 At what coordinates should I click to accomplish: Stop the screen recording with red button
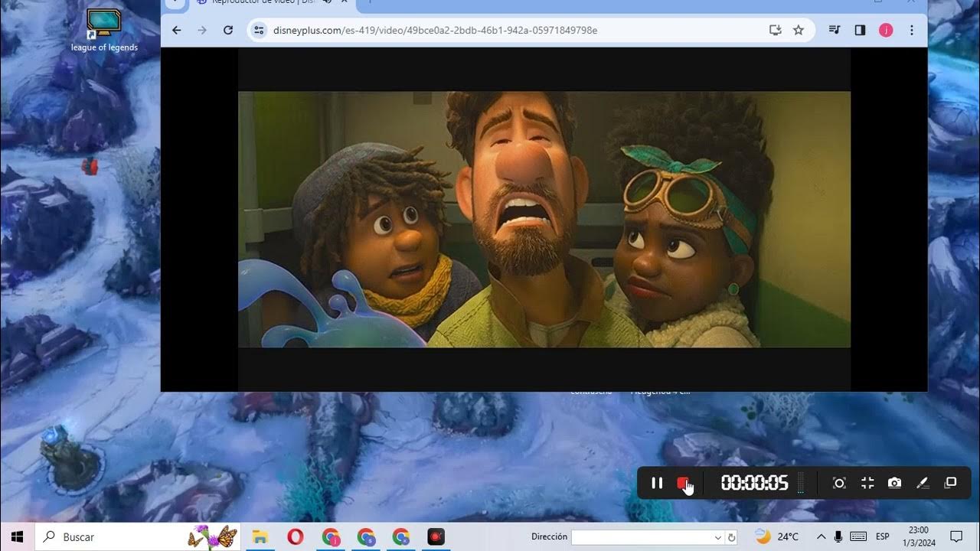(x=683, y=483)
